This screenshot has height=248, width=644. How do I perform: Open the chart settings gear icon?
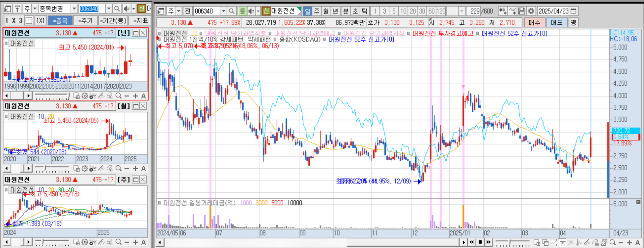(531, 11)
